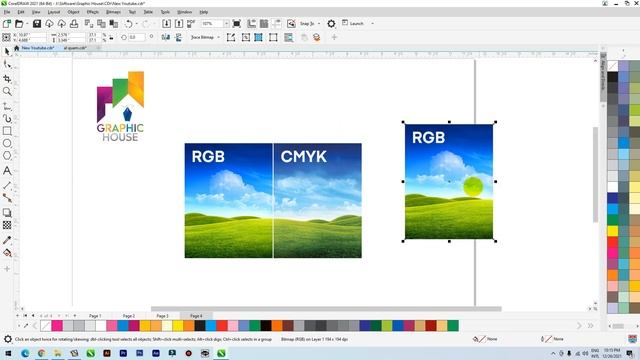Image resolution: width=640 pixels, height=360 pixels.
Task: Mirror selected bitmap horizontally
Action: coord(165,38)
